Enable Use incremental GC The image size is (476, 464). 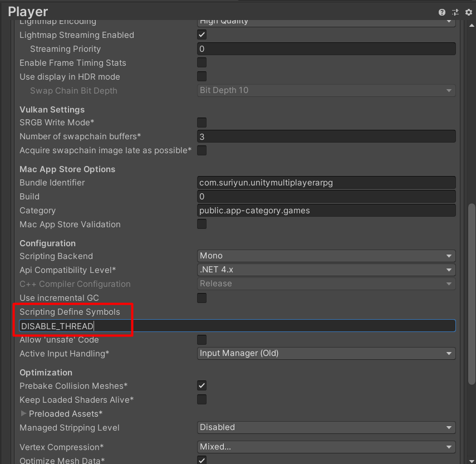pyautogui.click(x=202, y=298)
